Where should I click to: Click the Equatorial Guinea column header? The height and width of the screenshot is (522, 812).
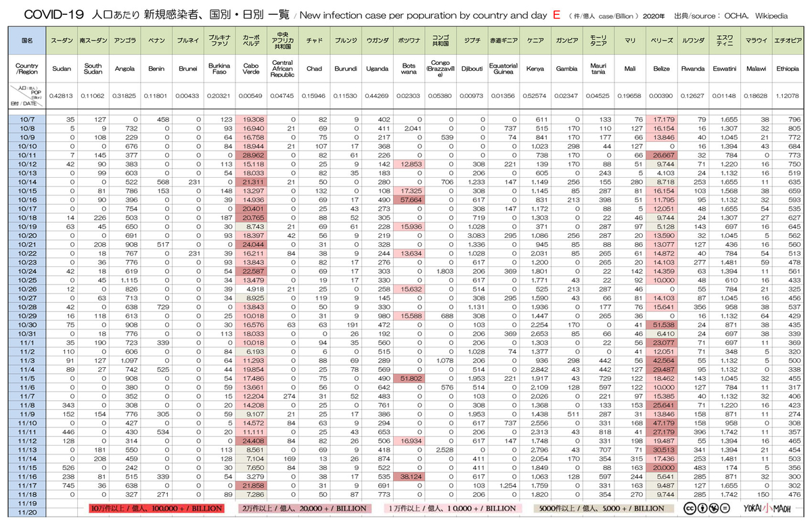point(503,69)
